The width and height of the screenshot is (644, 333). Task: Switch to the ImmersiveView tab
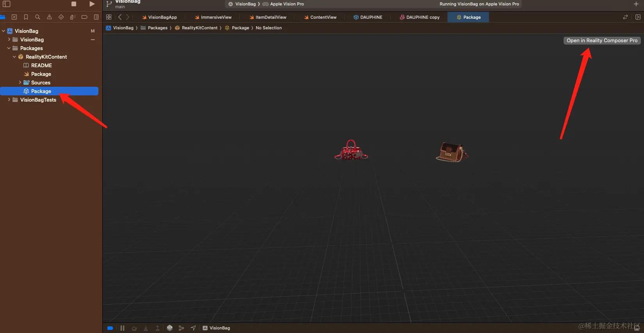click(x=213, y=17)
